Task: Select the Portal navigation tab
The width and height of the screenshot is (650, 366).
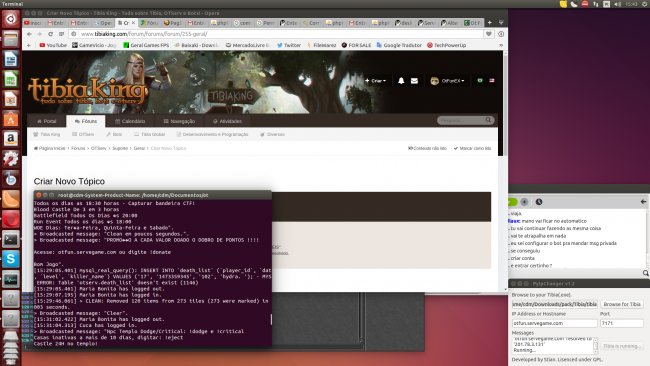Action: click(46, 121)
